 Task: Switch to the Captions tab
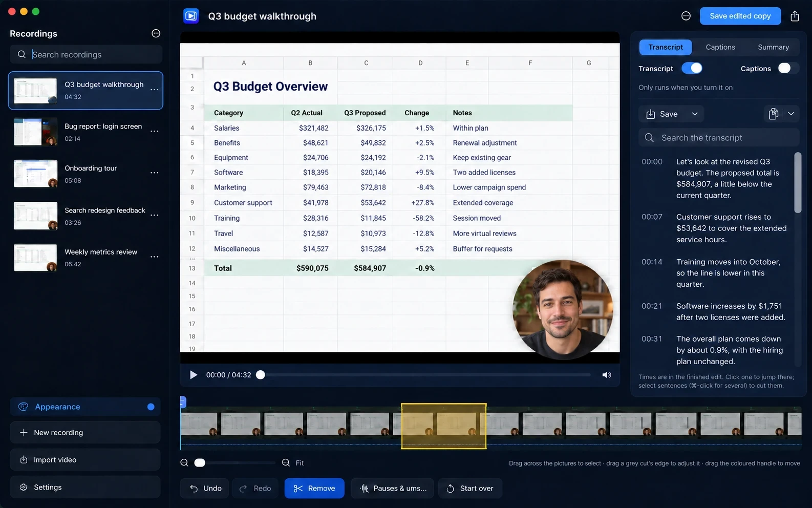point(720,47)
